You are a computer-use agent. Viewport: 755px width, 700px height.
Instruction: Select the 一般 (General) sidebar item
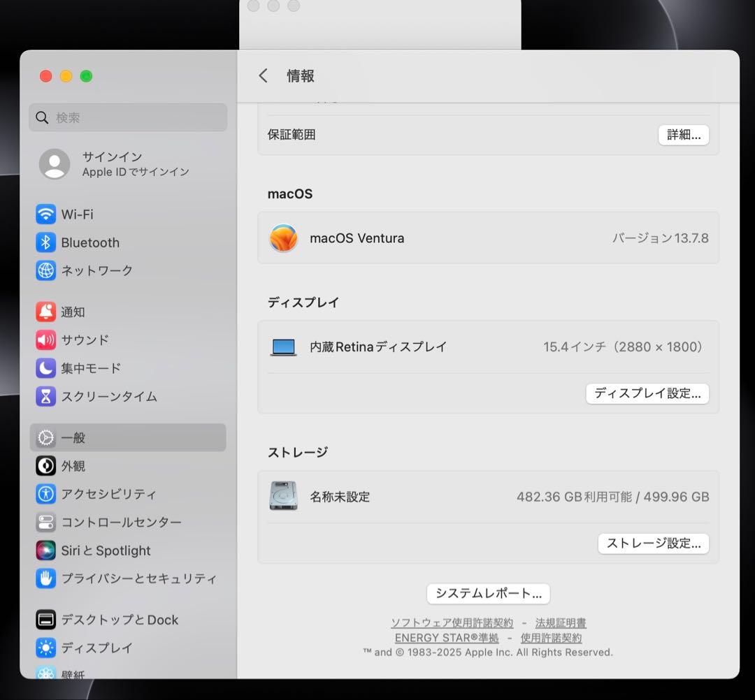[73, 437]
